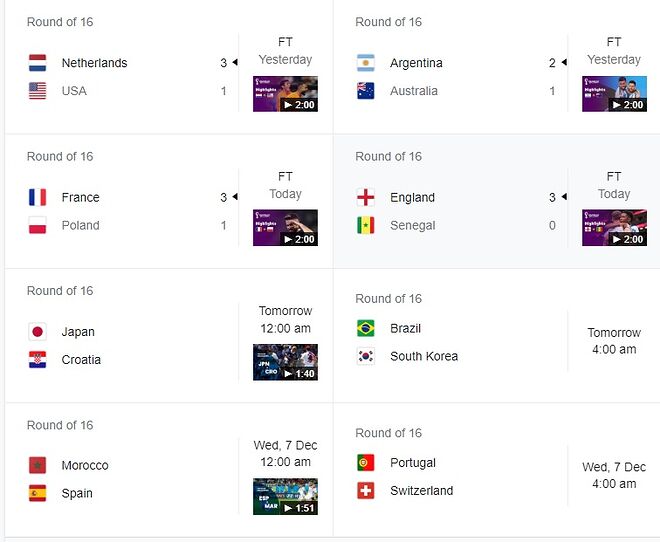Click the Netherlands flag icon
660x542 pixels.
[38, 63]
